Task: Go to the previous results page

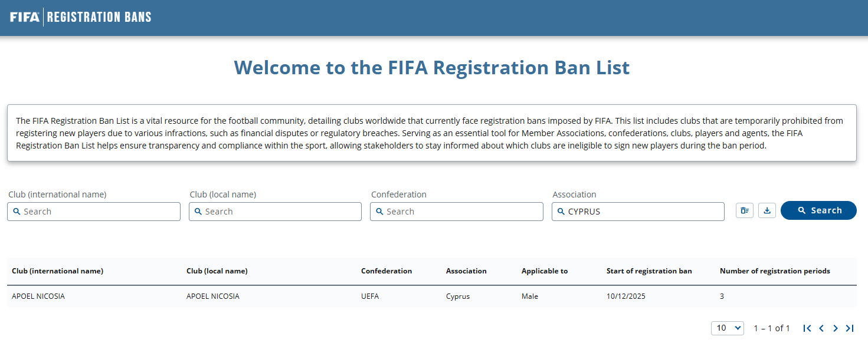Action: [821, 328]
